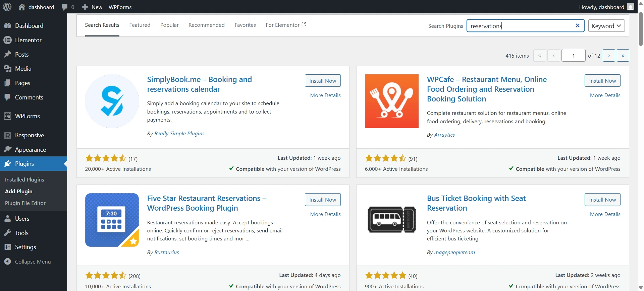
Task: Open WPForms in the admin bar
Action: click(120, 7)
